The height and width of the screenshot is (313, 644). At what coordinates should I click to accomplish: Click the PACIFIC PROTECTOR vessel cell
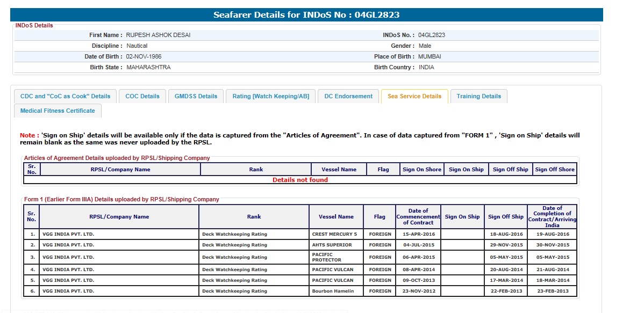327,257
